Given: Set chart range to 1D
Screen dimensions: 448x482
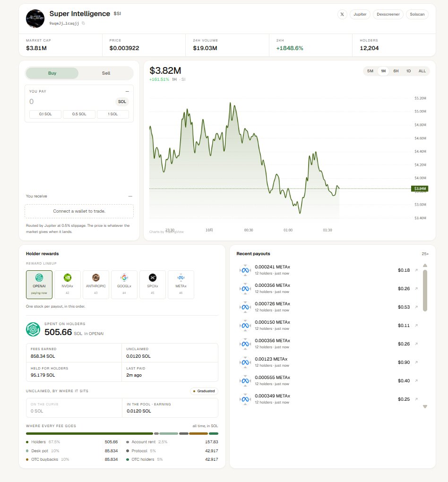Looking at the screenshot, I should tap(408, 71).
